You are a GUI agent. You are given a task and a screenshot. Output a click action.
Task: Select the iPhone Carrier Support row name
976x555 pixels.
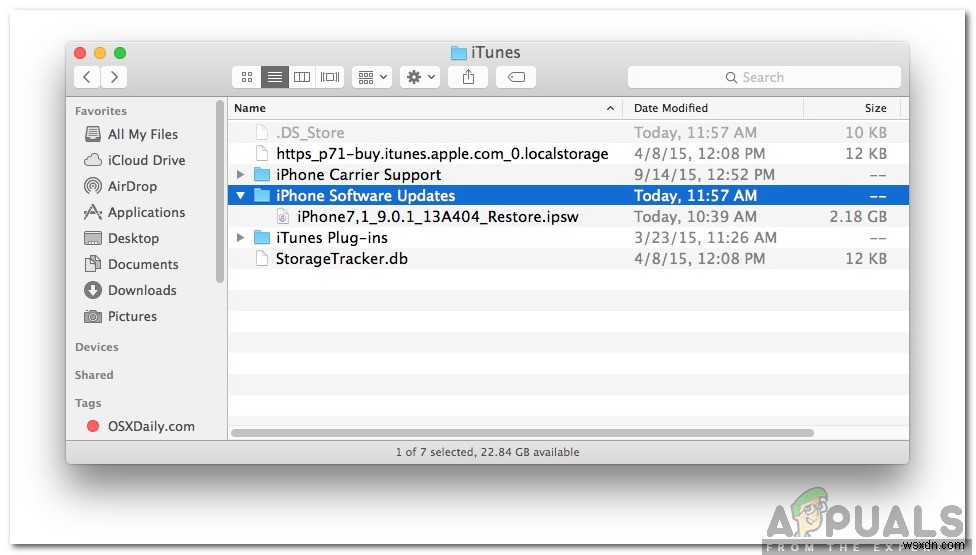[359, 175]
